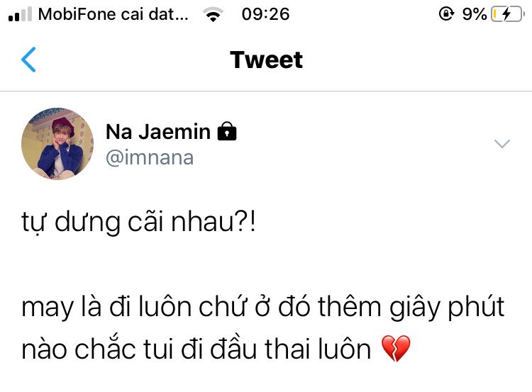Tap the 09:26 clock
The image size is (532, 392).
tap(266, 14)
